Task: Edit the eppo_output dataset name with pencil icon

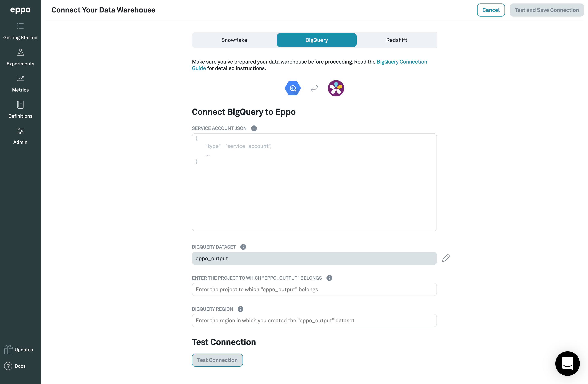Action: 446,258
